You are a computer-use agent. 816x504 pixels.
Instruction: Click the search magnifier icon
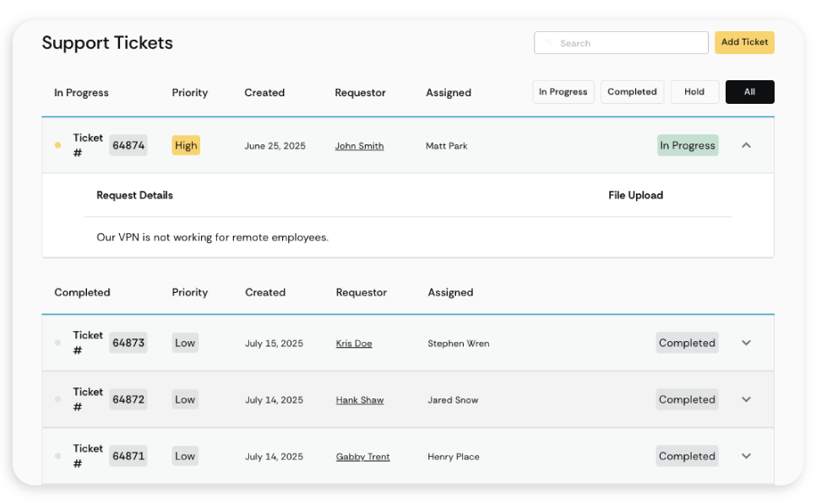549,43
